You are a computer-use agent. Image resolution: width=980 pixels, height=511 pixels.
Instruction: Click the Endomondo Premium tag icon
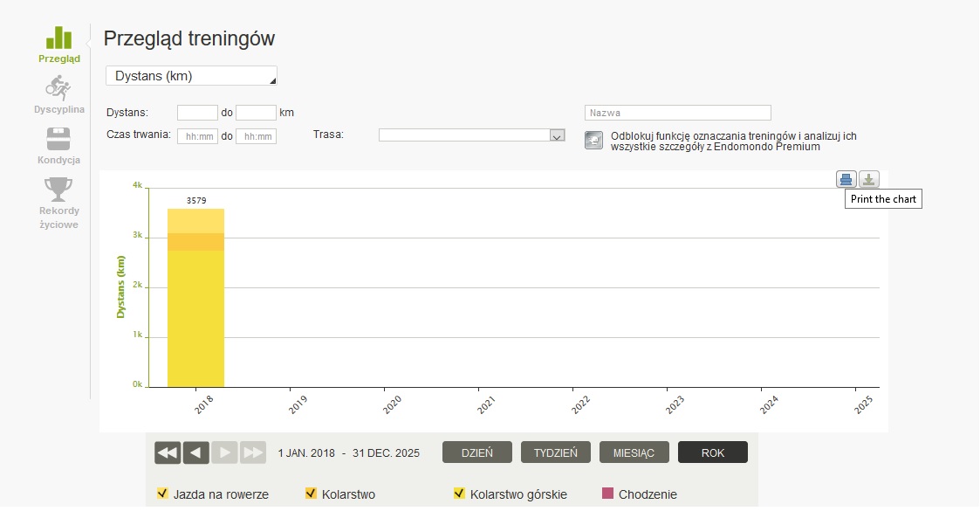pyautogui.click(x=593, y=141)
